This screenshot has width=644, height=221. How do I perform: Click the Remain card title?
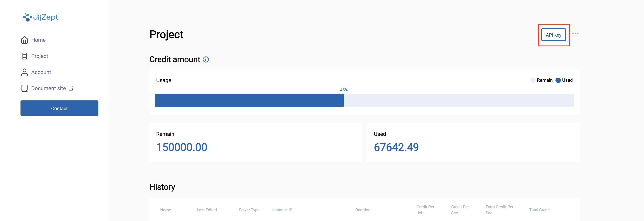(x=165, y=134)
